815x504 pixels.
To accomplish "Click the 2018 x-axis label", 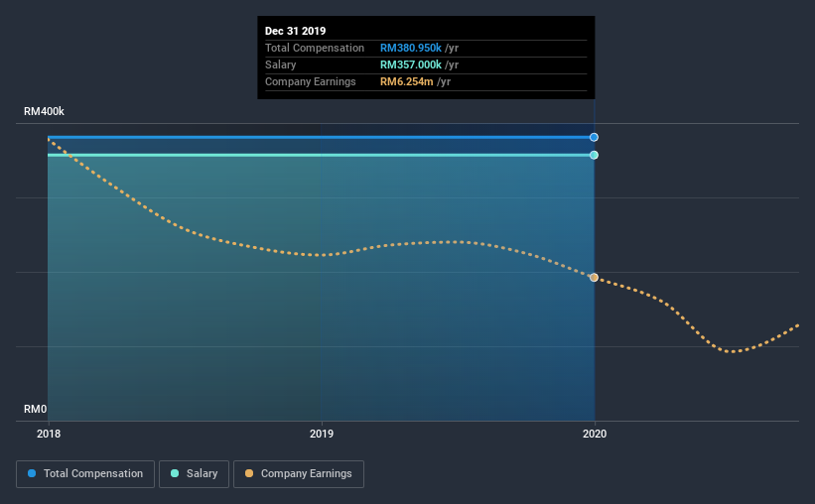I will [49, 434].
